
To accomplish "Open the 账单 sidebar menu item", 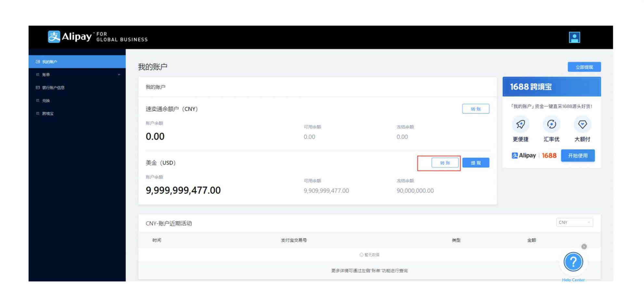I will click(77, 75).
